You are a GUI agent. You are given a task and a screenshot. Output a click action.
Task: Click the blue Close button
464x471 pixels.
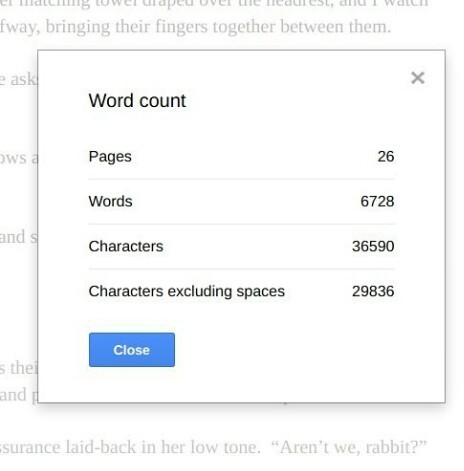pos(132,350)
